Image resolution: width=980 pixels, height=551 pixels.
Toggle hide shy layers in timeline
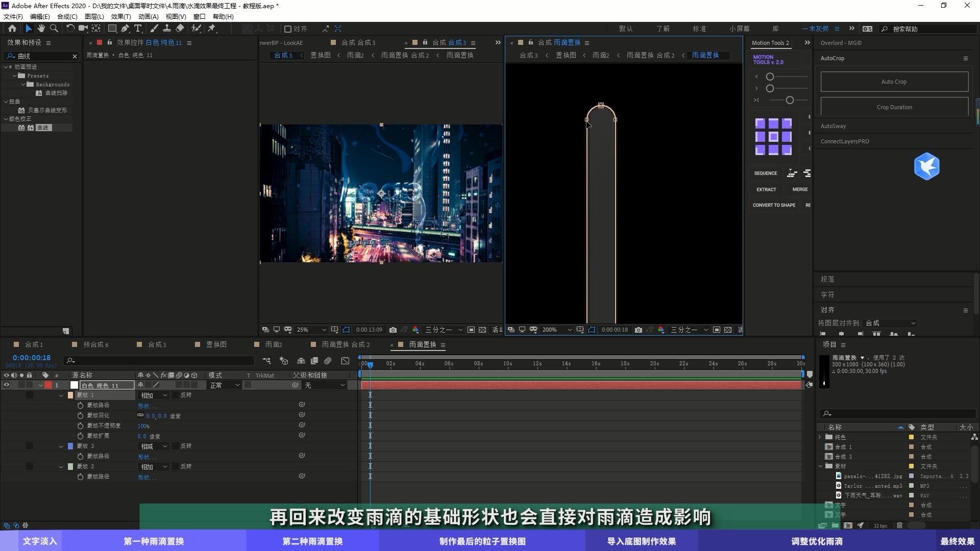point(301,361)
